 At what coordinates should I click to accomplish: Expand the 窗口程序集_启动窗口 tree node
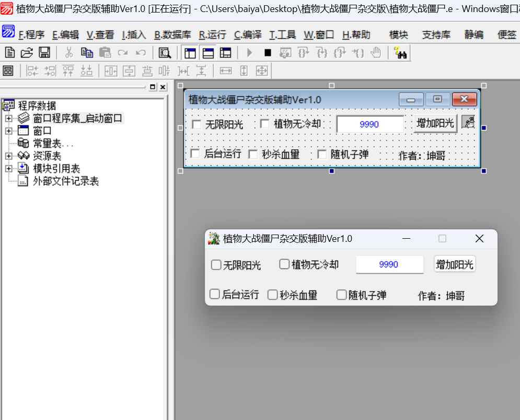coord(8,119)
